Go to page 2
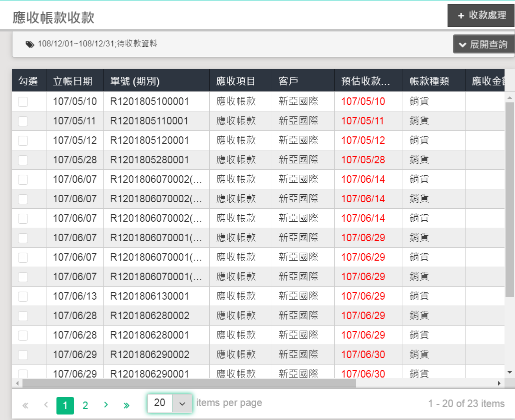515x420 pixels. [85, 406]
